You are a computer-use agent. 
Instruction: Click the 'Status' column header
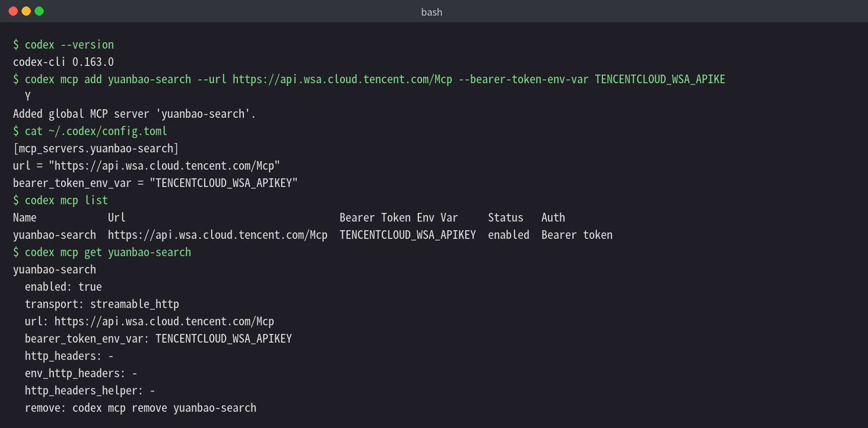pyautogui.click(x=506, y=218)
